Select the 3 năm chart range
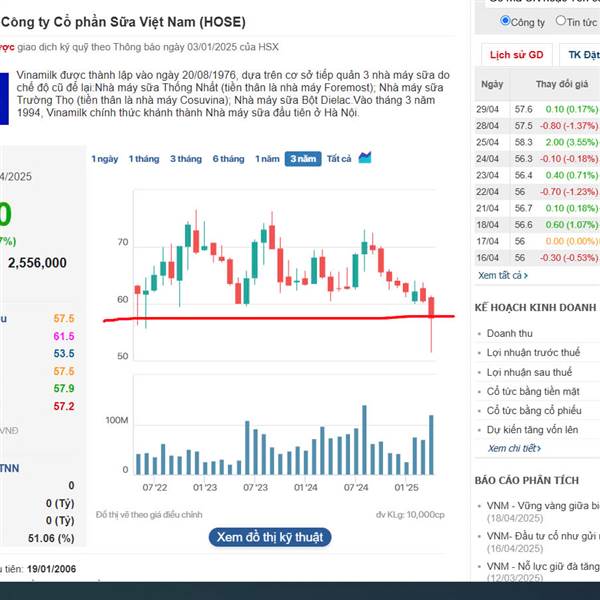600x600 pixels. 303,159
